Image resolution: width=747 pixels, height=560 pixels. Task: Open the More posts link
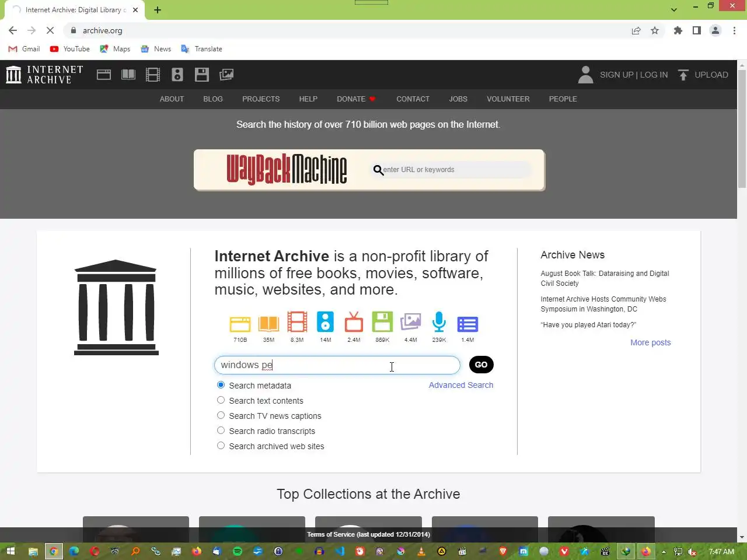pyautogui.click(x=651, y=342)
